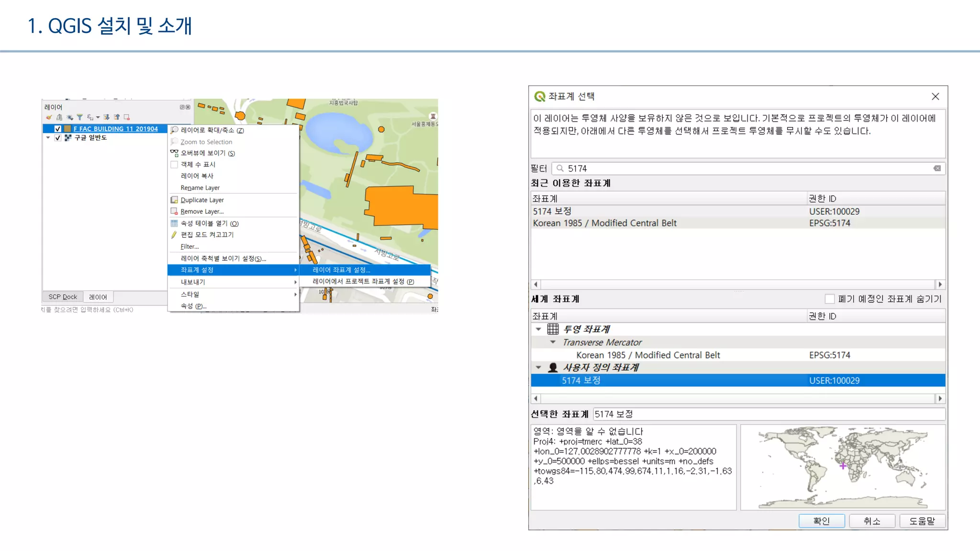The width and height of the screenshot is (980, 551).
Task: Switch to the SCP Dock tab
Action: pyautogui.click(x=63, y=297)
